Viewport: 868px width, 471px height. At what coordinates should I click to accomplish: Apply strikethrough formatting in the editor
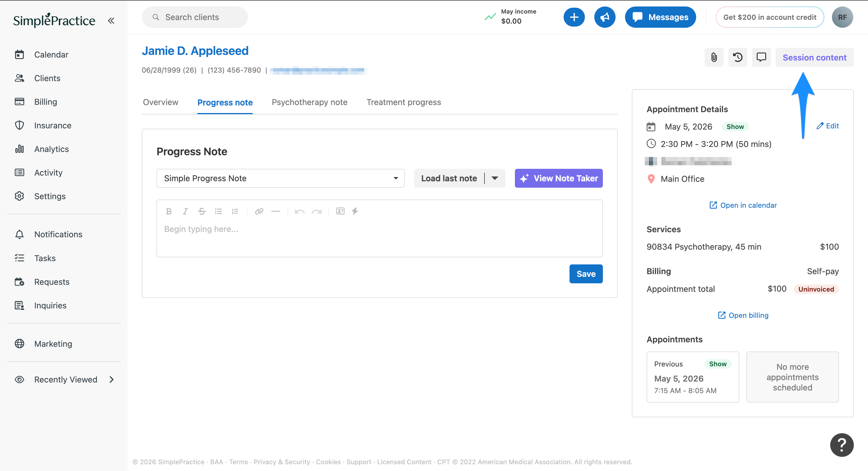click(x=202, y=211)
